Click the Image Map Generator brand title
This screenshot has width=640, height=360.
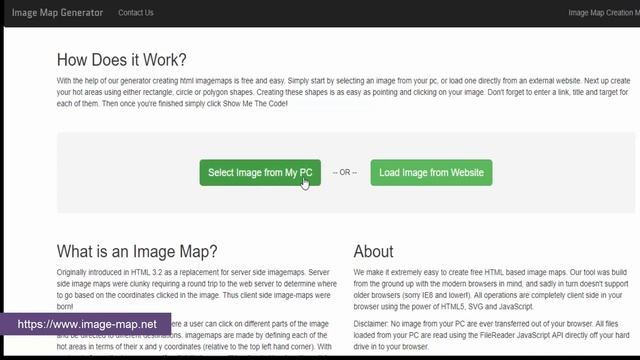(58, 13)
